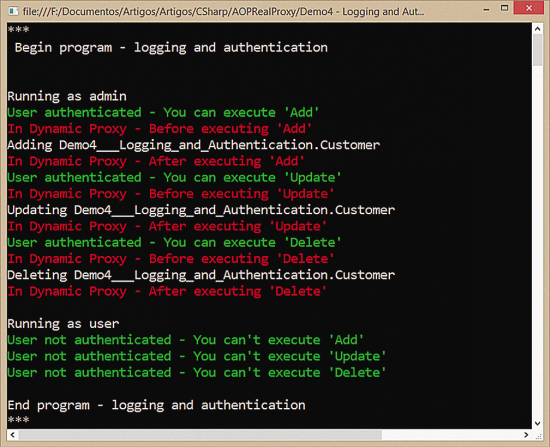Click the 'Begin program' output line
This screenshot has width=550, height=447.
[x=171, y=48]
